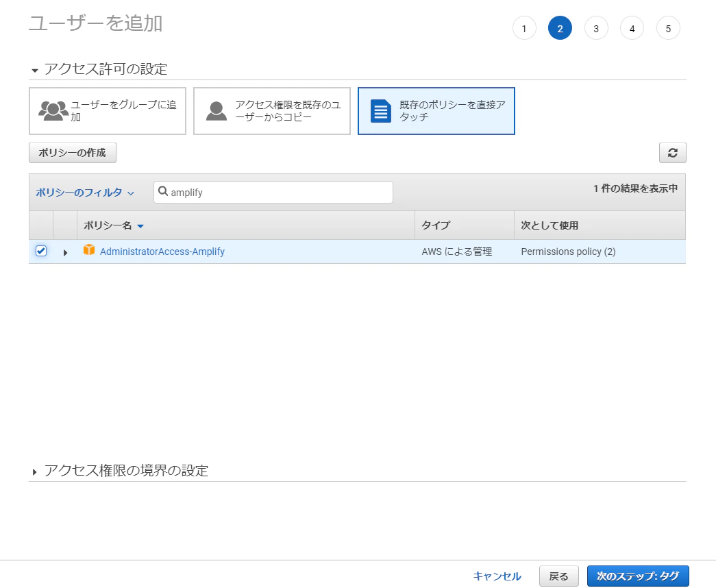Image resolution: width=716 pixels, height=588 pixels.
Task: Jump to wizard step 4
Action: [x=632, y=28]
